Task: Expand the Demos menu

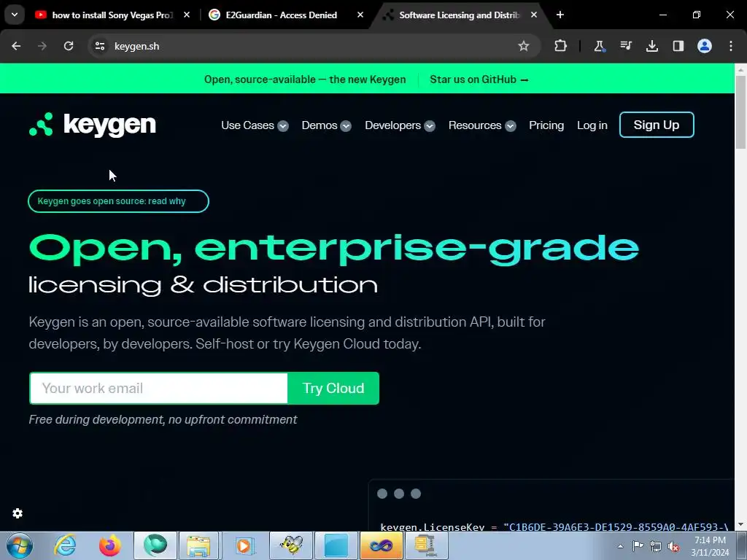Action: [326, 125]
